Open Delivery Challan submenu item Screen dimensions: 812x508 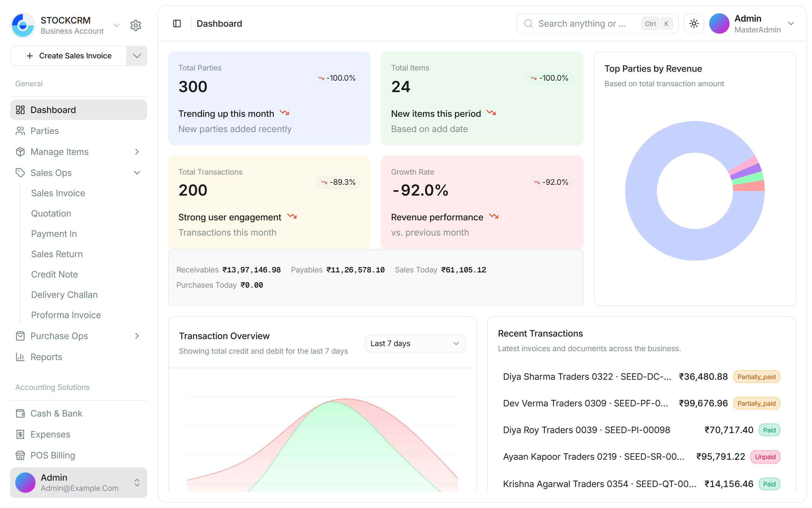(x=64, y=295)
